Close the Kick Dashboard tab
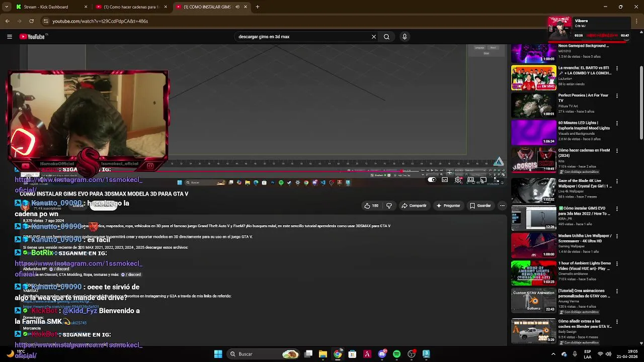This screenshot has height=362, width=644. pos(86,7)
